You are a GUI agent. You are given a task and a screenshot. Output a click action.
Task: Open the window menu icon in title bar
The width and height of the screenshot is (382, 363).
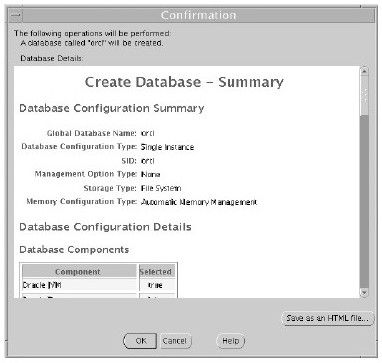16,15
